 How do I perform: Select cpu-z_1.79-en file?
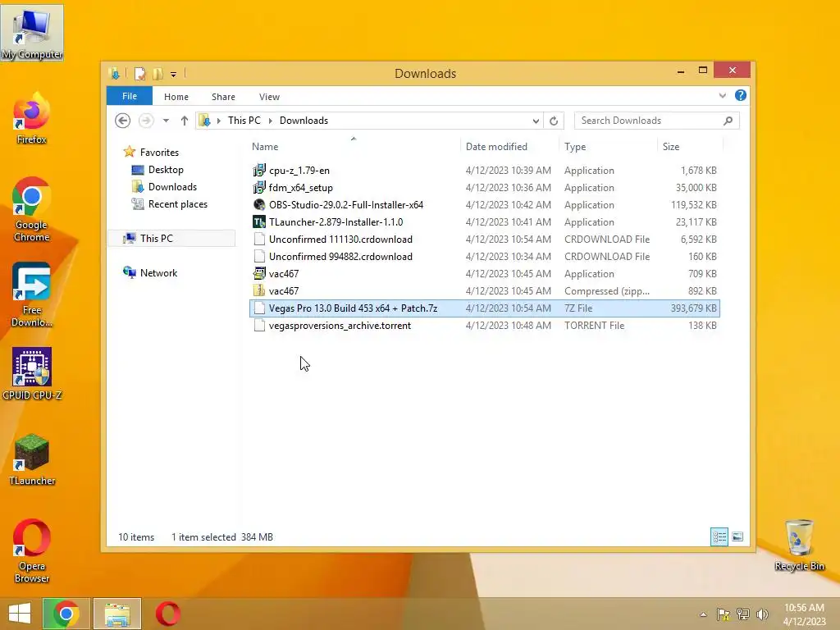tap(484, 171)
